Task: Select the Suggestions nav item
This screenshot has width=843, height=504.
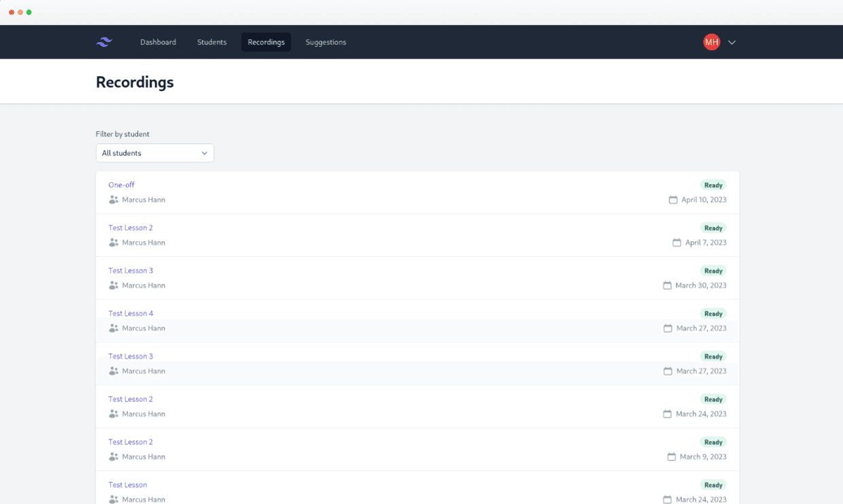Action: pyautogui.click(x=326, y=42)
